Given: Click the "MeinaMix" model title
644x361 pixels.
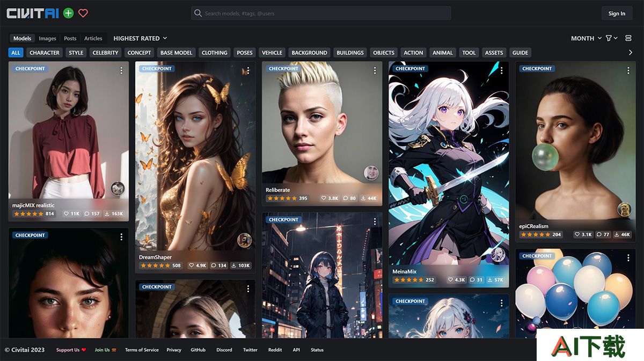Looking at the screenshot, I should pyautogui.click(x=404, y=272).
